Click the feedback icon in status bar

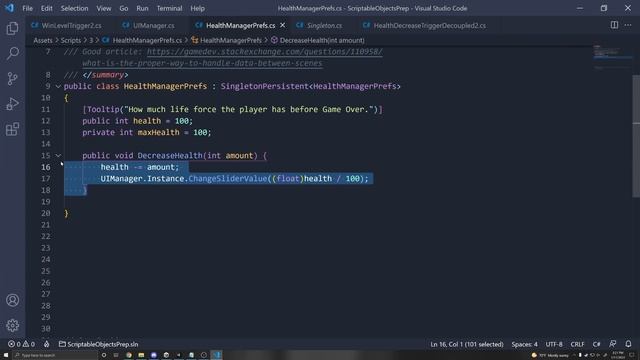pos(613,344)
